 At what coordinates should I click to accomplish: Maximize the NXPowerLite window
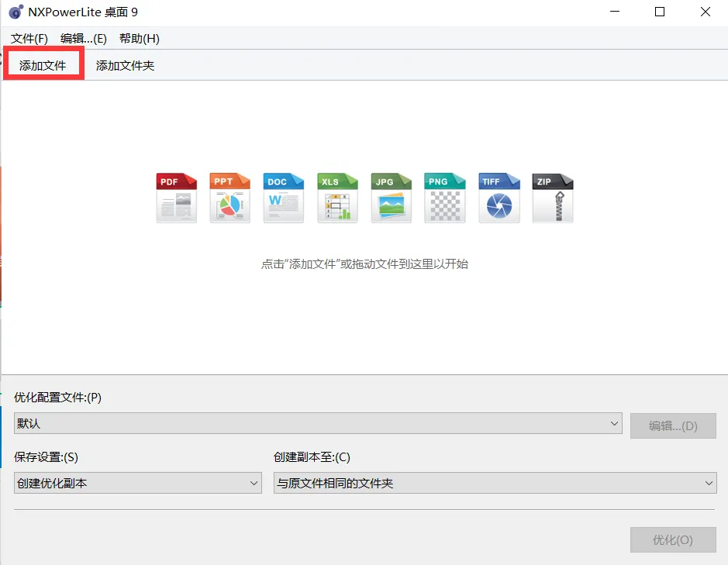point(660,12)
